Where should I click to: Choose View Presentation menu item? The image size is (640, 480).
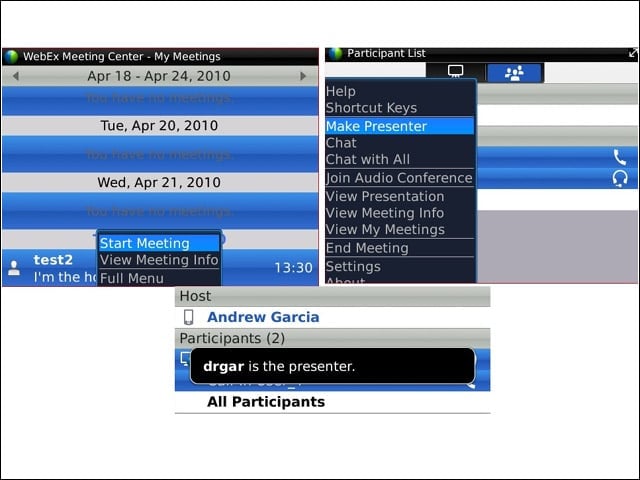click(x=400, y=196)
